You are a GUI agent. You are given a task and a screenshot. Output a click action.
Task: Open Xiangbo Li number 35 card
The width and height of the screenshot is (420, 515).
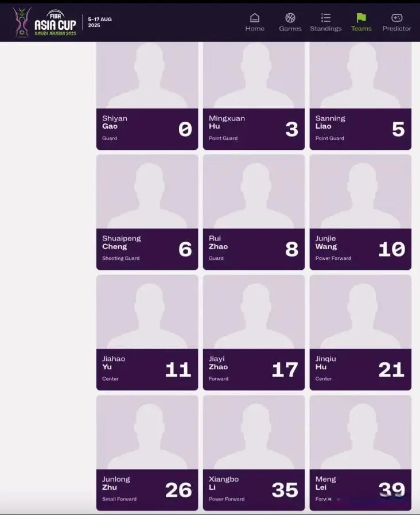[254, 453]
